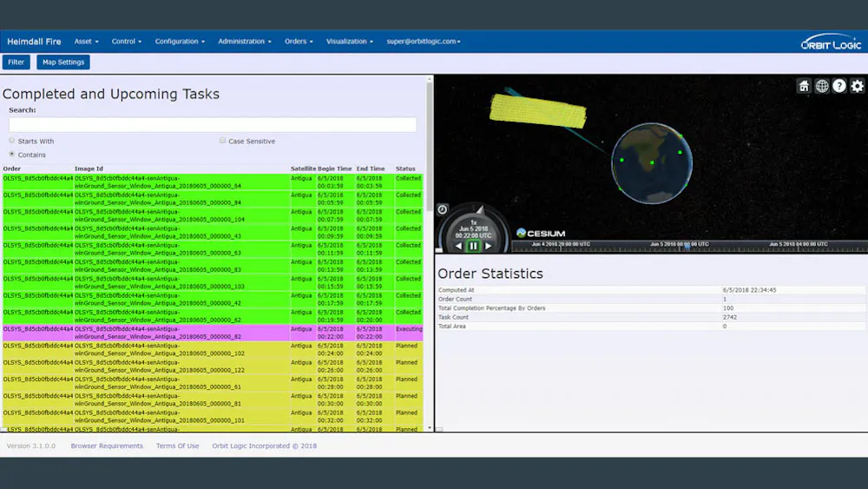Click the task list vertical scrollbar
Image resolution: width=868 pixels, height=489 pixels.
click(430, 147)
